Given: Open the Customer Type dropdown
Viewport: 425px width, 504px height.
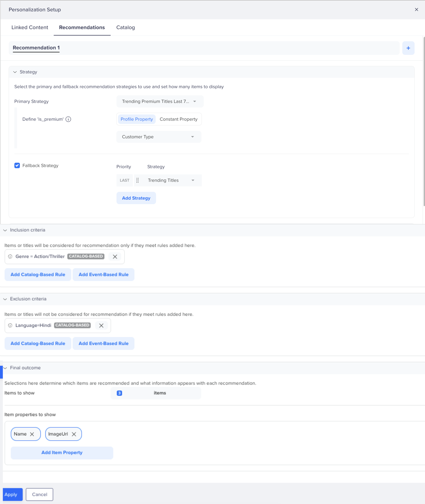Looking at the screenshot, I should [x=159, y=137].
